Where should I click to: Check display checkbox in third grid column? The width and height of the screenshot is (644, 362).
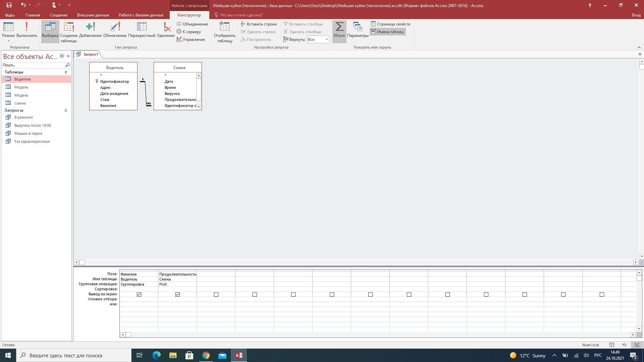click(x=216, y=294)
